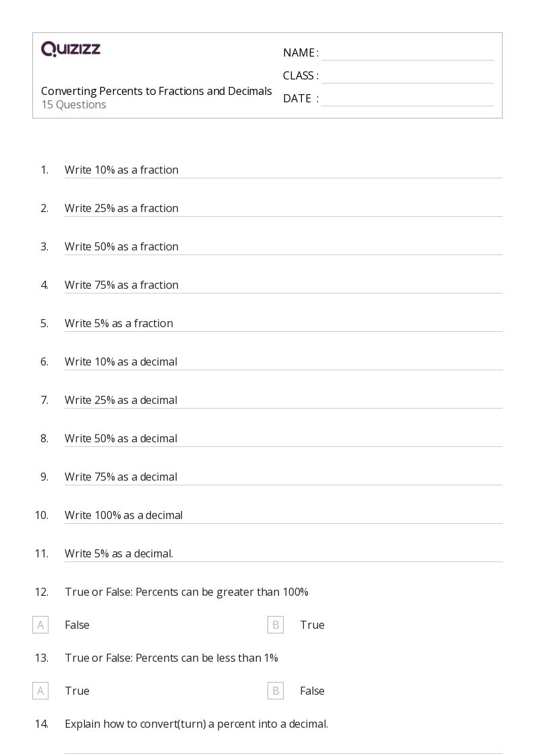Click the Quizizz logo
Viewport: 535px width, 756px height.
click(71, 49)
